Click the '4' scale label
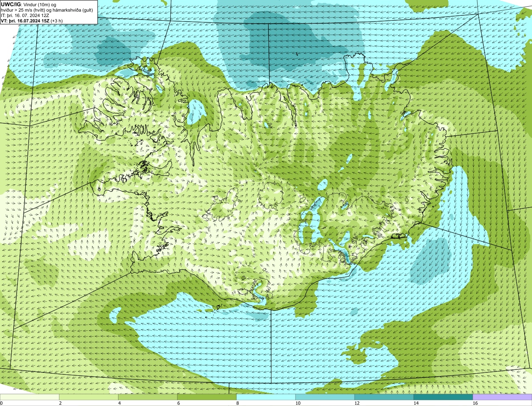Screen dimensions: 532x406 [x=119, y=403]
